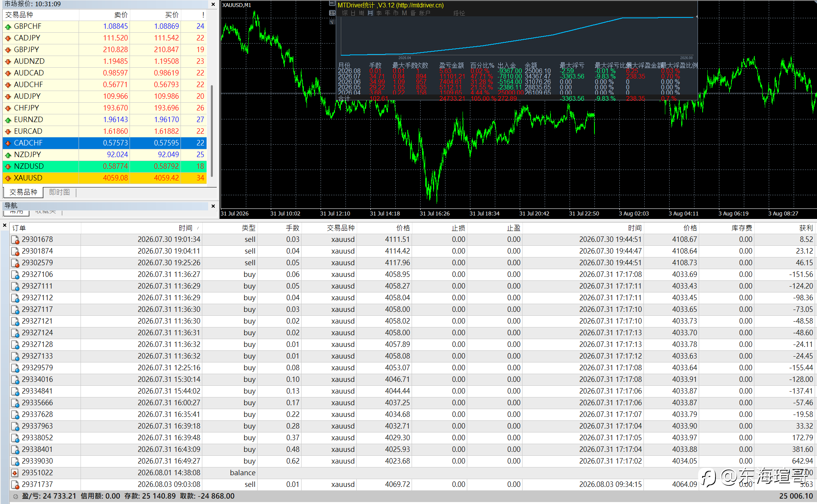The width and height of the screenshot is (817, 504).
Task: Click the NZDJPY up-arrow symbol icon
Action: [x=8, y=155]
